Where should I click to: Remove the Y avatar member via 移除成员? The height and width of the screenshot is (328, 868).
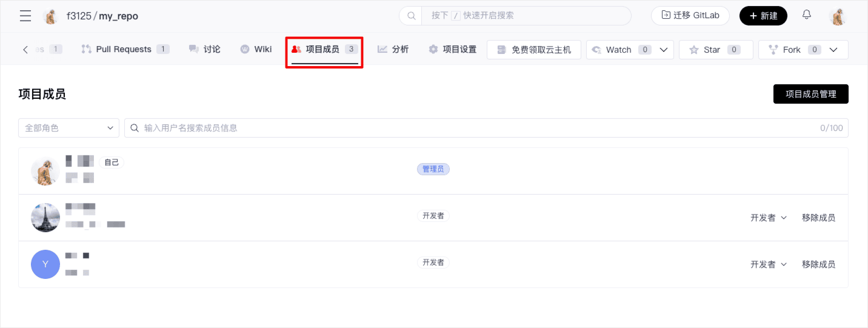(x=818, y=264)
